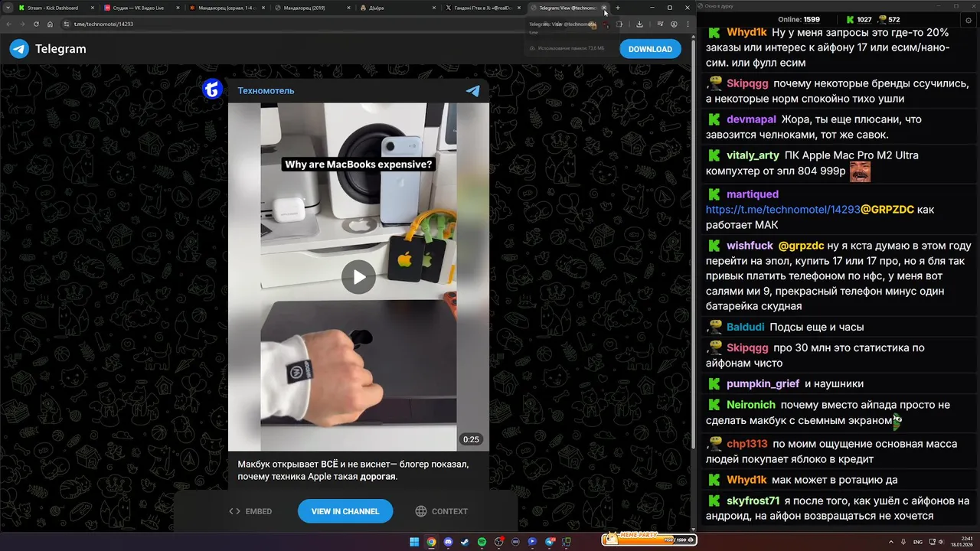The width and height of the screenshot is (980, 551).
Task: Click the microphone icon in the system tray
Action: [903, 542]
